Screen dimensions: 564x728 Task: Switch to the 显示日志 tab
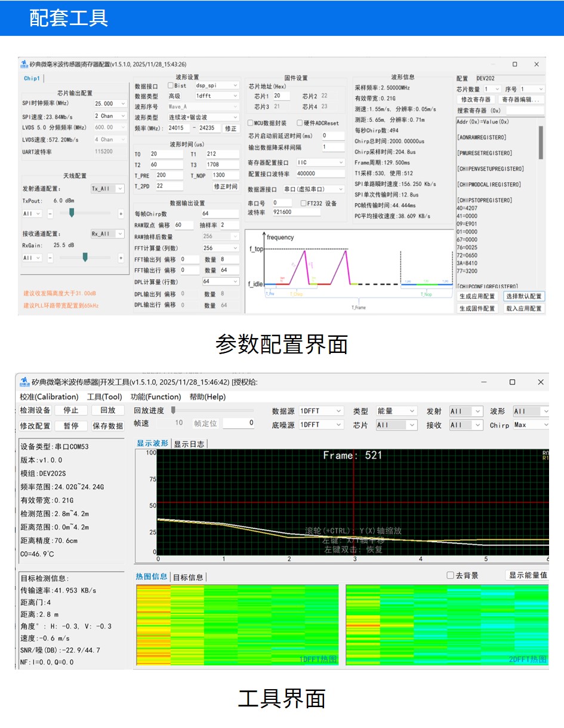coord(189,444)
